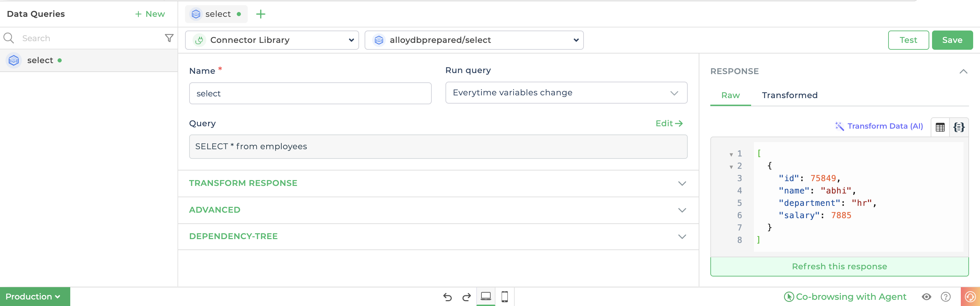Add a new query tab with plus icon
Viewport: 980px width, 306px height.
pos(261,14)
